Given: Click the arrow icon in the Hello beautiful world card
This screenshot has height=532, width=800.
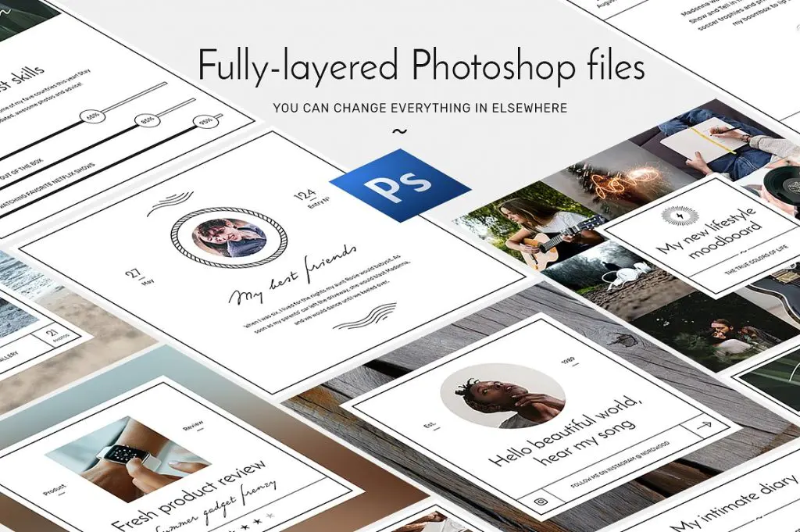Looking at the screenshot, I should 704,424.
